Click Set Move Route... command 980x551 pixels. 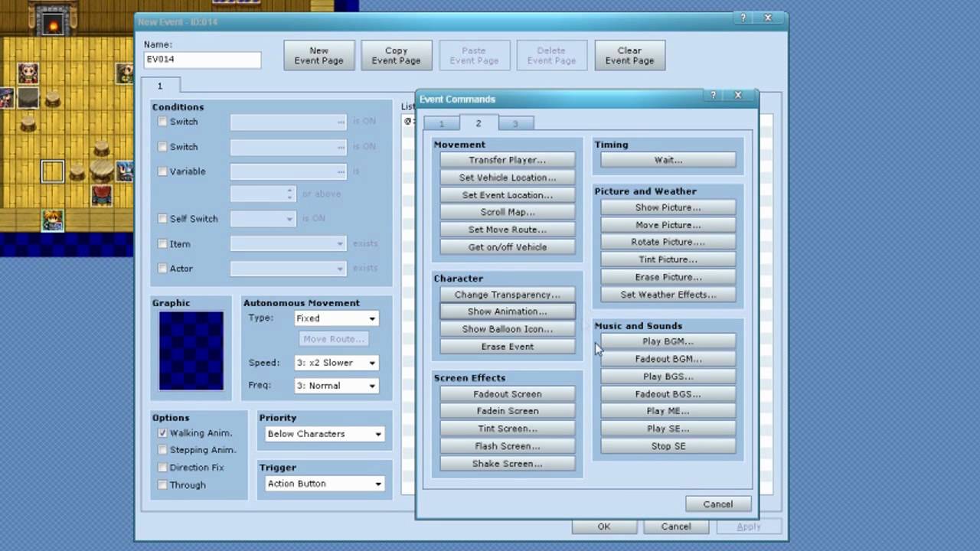508,230
